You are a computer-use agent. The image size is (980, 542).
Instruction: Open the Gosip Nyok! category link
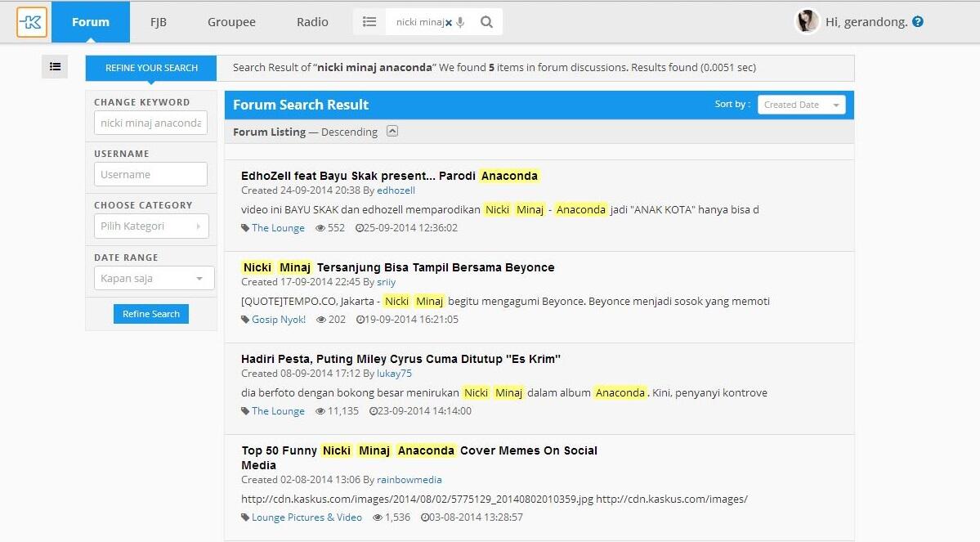[x=279, y=320]
